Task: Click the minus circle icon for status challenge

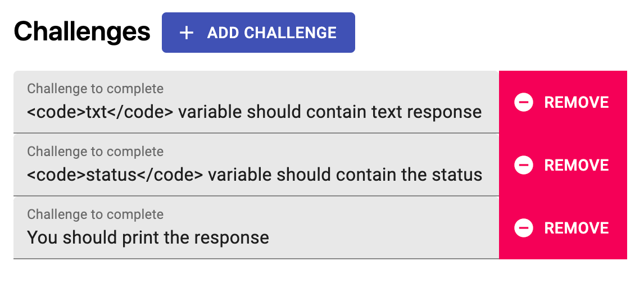Action: [524, 165]
